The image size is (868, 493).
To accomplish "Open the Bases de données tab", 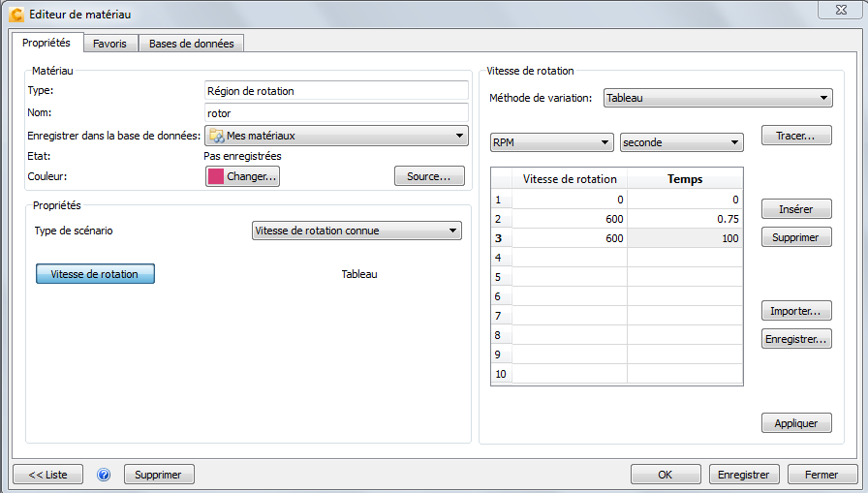I will coord(191,44).
